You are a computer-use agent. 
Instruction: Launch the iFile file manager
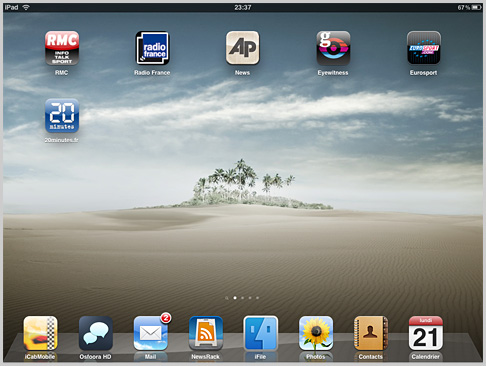pos(261,333)
